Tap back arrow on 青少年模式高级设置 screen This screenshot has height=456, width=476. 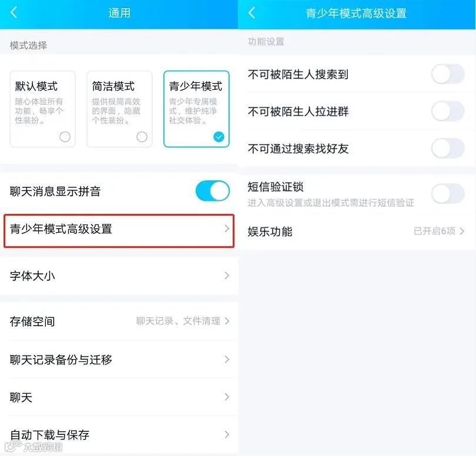point(252,13)
